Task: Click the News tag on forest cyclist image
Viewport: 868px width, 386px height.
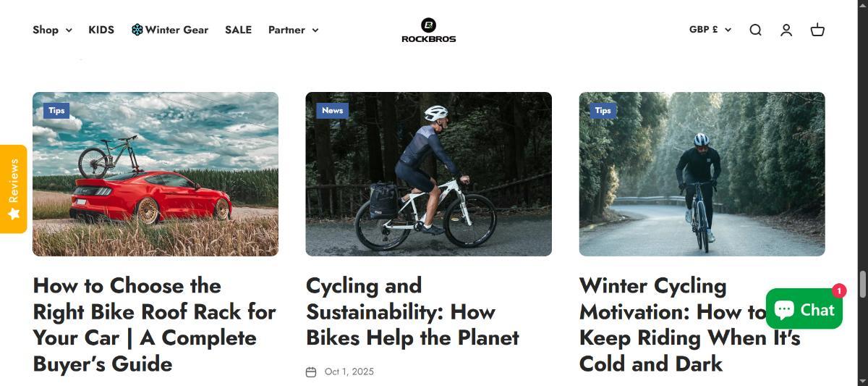Action: (x=332, y=110)
